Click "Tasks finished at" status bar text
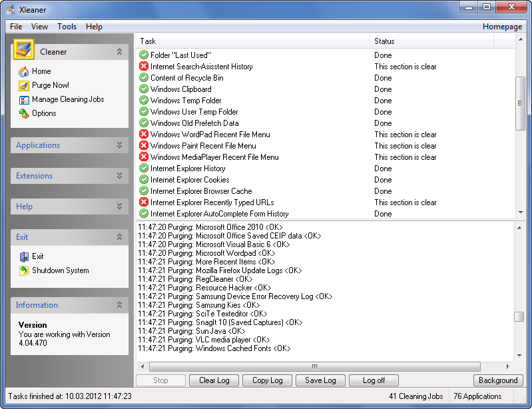The image size is (532, 409). click(70, 396)
